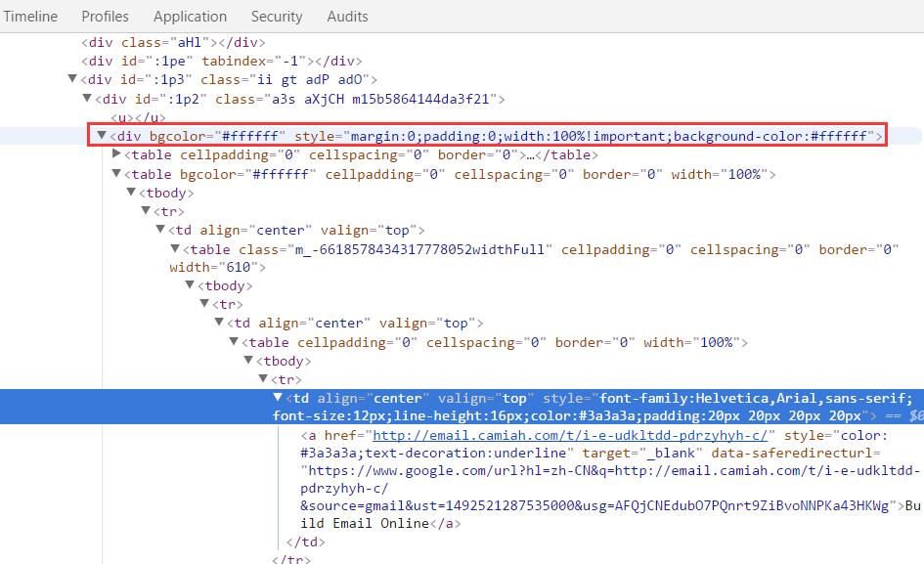Collapse the table bgcolor="#ffffff" width="100%" node
The height and width of the screenshot is (564, 924).
point(116,173)
